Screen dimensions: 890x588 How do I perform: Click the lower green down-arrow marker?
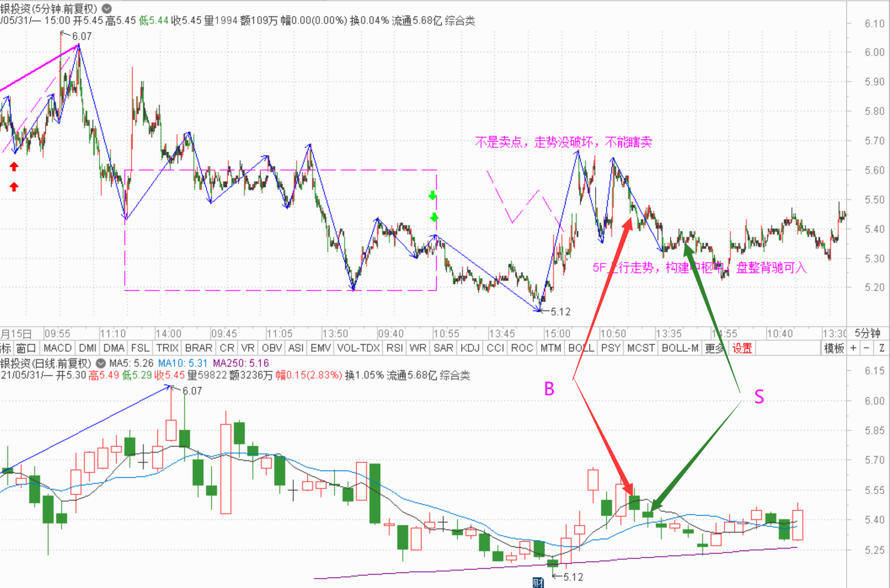tap(433, 217)
